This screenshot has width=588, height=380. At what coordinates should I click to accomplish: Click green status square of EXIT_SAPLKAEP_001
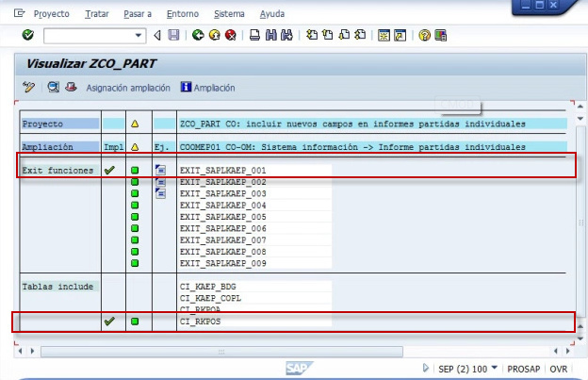(135, 171)
